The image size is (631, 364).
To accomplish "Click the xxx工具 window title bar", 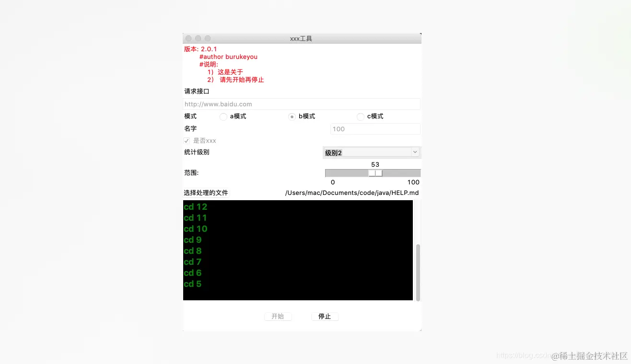I will tap(301, 38).
